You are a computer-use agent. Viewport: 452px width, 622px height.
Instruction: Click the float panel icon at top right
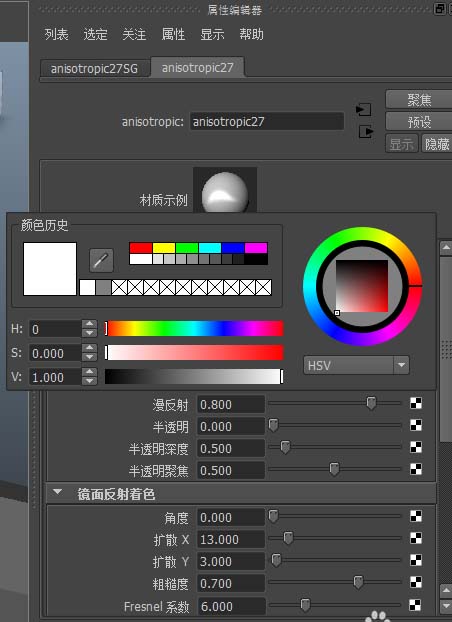(440, 9)
